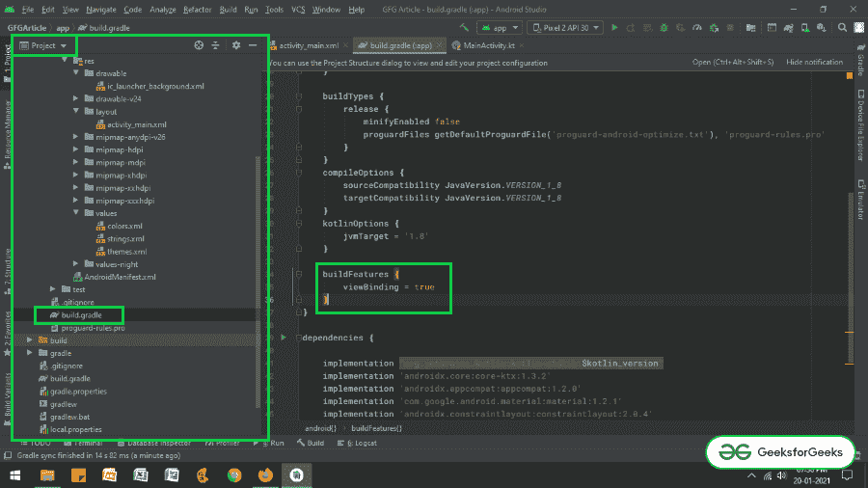
Task: Open the AVD Manager device icon
Action: (x=805, y=28)
